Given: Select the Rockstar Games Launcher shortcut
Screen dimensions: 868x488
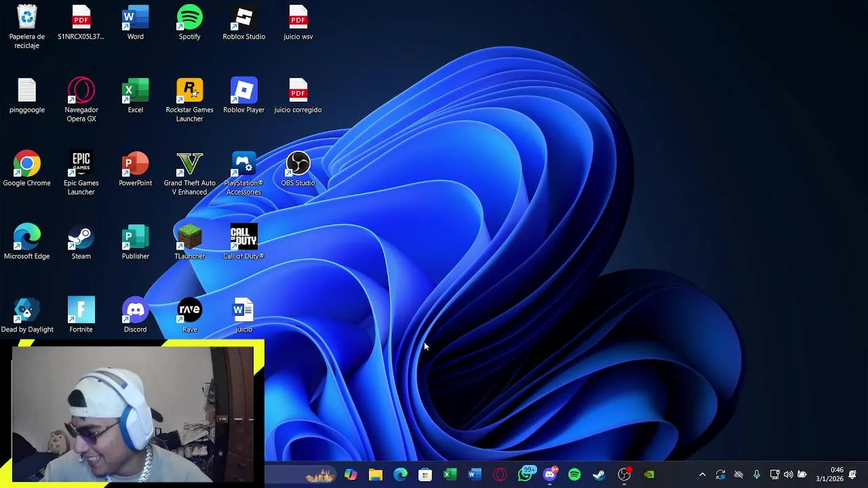Looking at the screenshot, I should click(190, 100).
